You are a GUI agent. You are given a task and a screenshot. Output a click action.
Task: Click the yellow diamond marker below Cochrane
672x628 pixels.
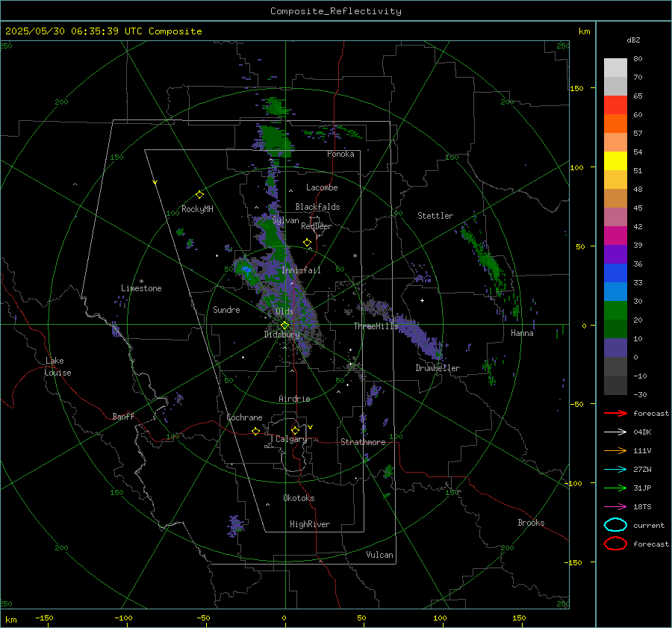pyautogui.click(x=256, y=431)
